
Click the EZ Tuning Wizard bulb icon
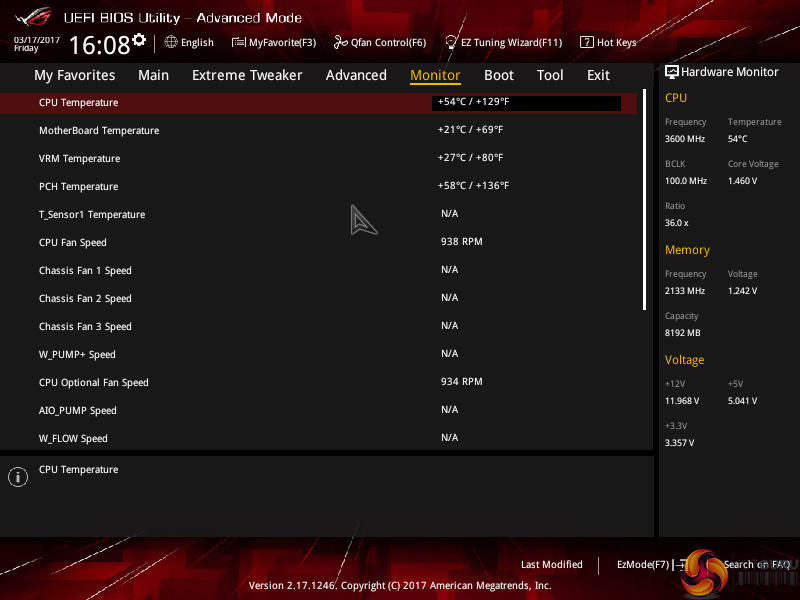(x=451, y=42)
